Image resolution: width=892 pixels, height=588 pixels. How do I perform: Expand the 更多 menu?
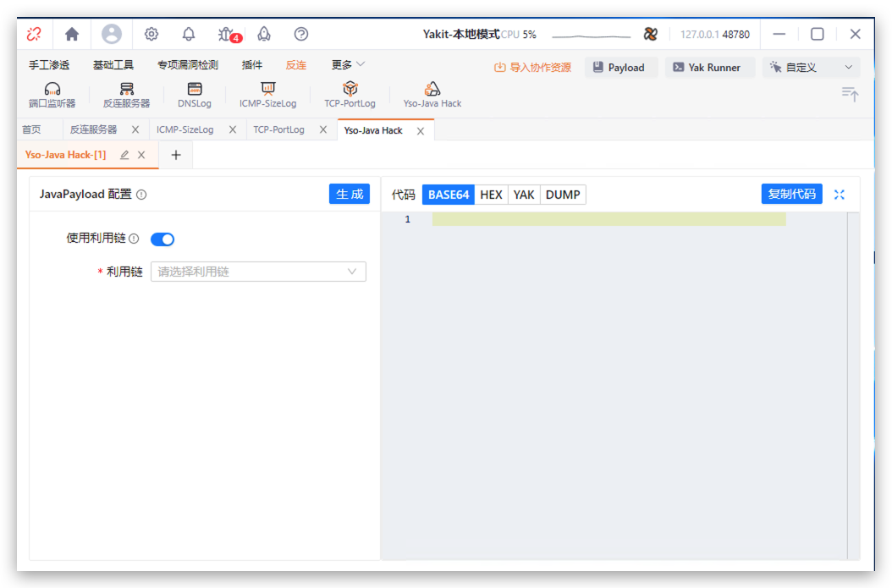(x=348, y=65)
